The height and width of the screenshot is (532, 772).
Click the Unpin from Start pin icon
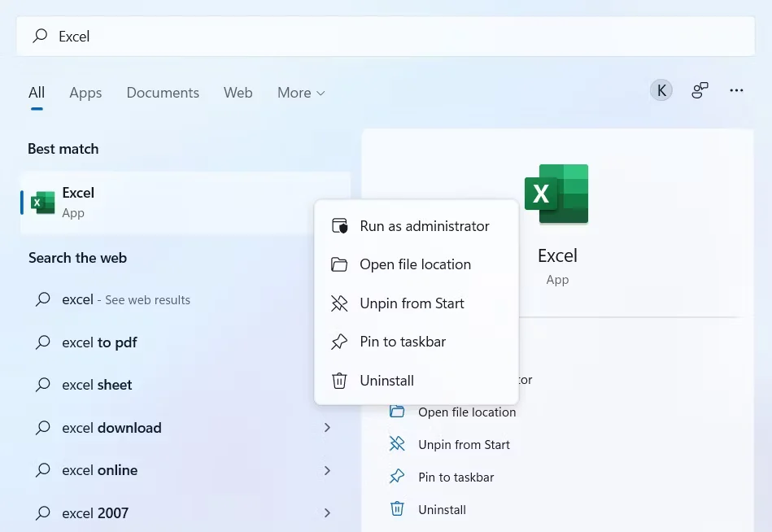click(339, 303)
